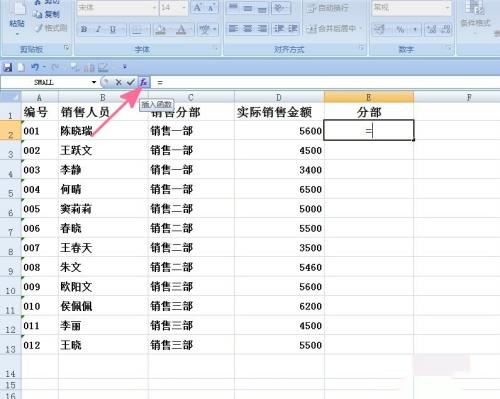
Task: Create a new blank workbook from quick access toolbar
Action: point(21,68)
